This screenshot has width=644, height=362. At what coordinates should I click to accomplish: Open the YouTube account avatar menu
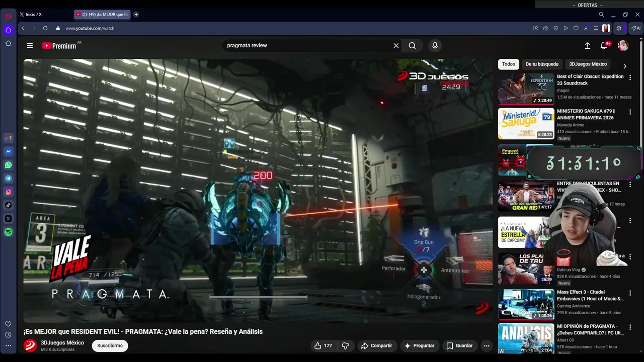point(623,45)
